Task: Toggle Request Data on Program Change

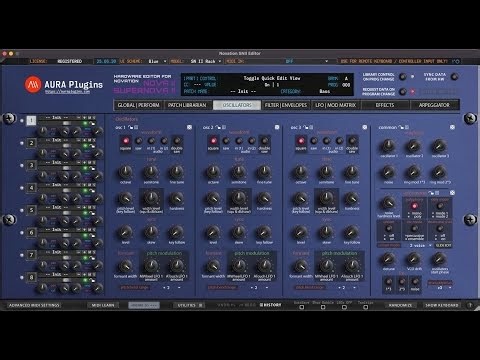Action: [403, 91]
